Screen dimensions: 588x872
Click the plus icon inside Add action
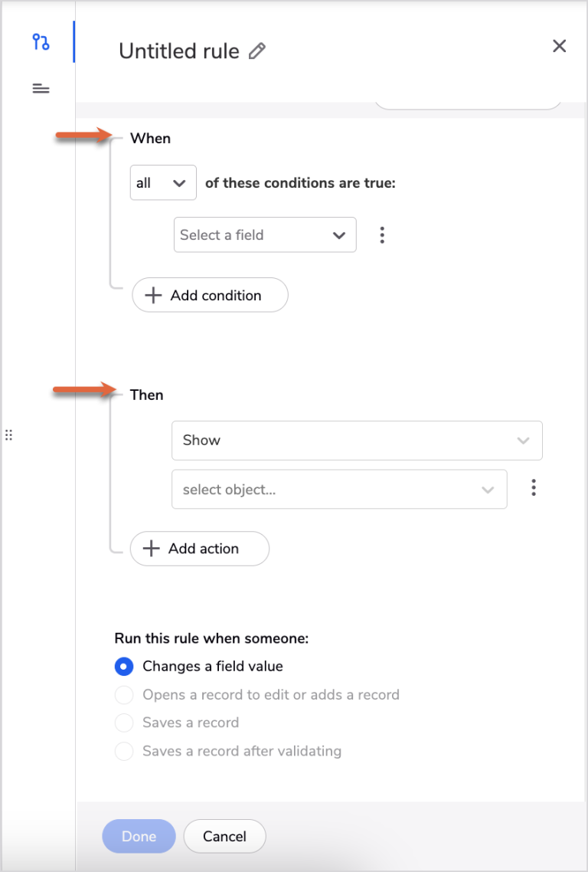point(150,549)
